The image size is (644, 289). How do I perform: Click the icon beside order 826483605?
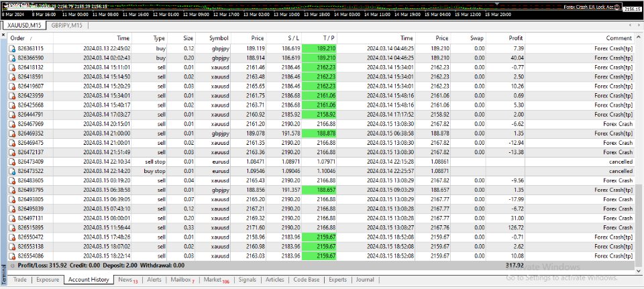click(12, 180)
